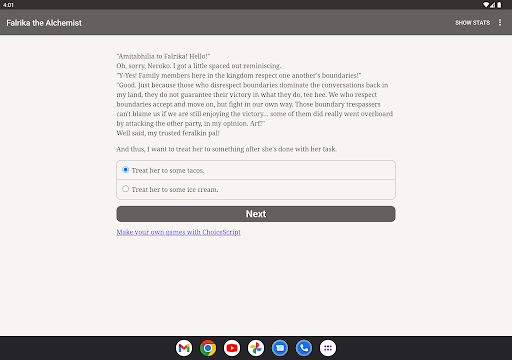This screenshot has height=360, width=512.
Task: Open the three-dot overflow menu
Action: 500,22
